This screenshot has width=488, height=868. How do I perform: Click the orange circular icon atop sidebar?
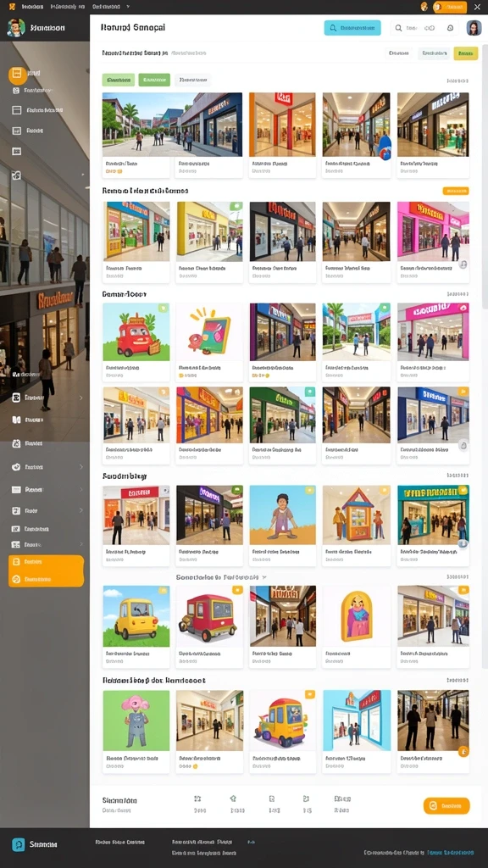click(17, 75)
